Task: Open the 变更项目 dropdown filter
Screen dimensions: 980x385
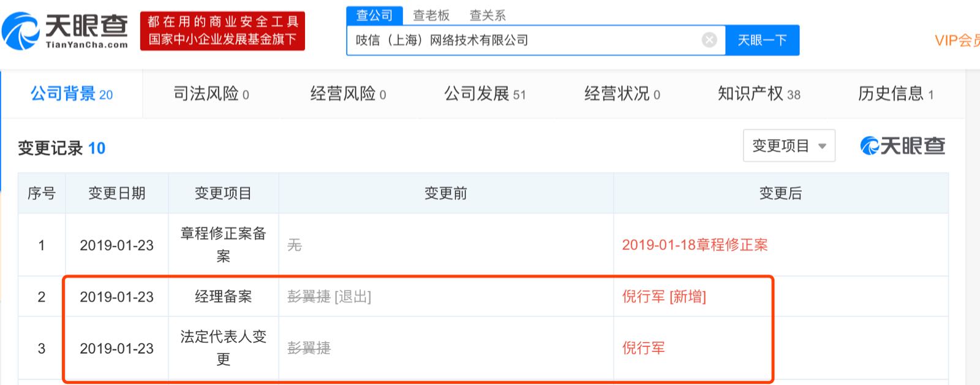Action: click(788, 146)
